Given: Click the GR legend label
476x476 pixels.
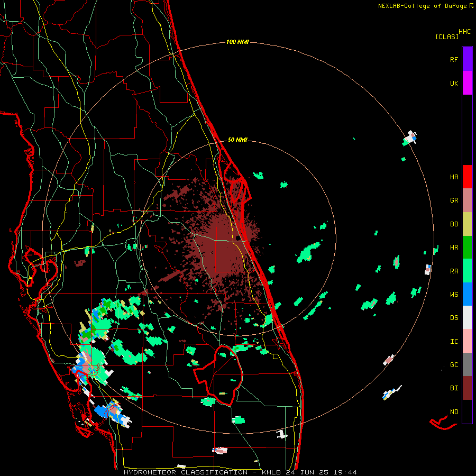Looking at the screenshot, I should click(454, 200).
